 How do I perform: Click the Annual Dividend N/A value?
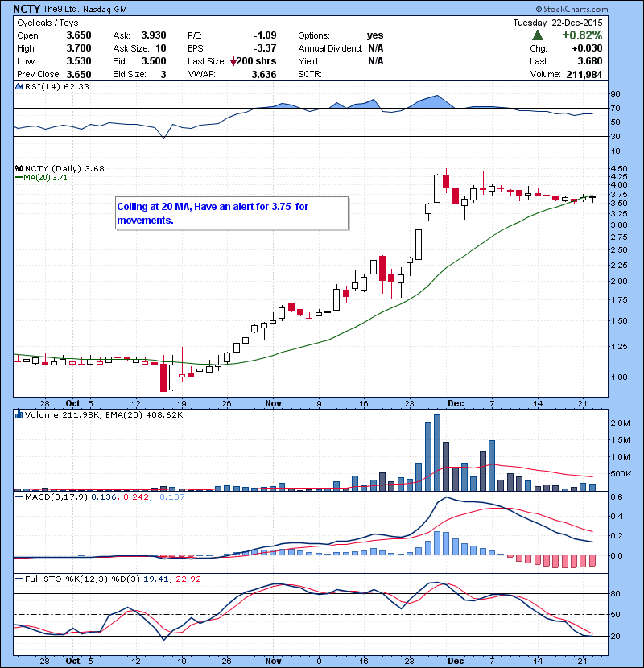point(375,48)
